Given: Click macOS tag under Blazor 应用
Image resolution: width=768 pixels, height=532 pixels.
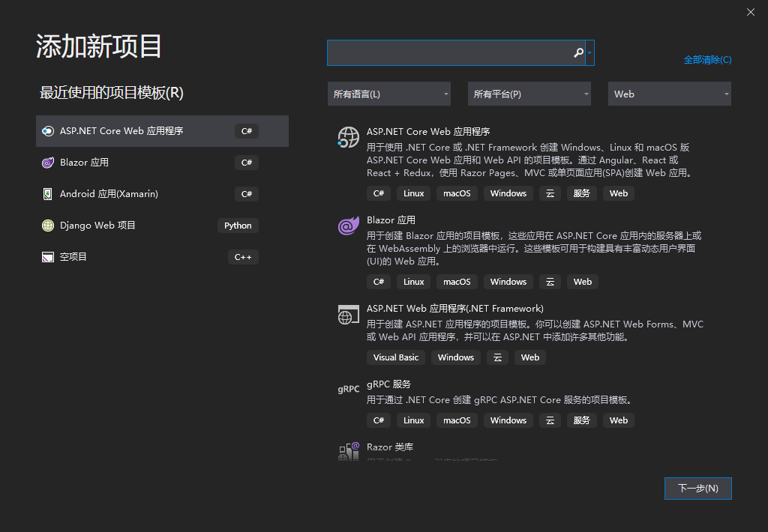Looking at the screenshot, I should tap(457, 282).
